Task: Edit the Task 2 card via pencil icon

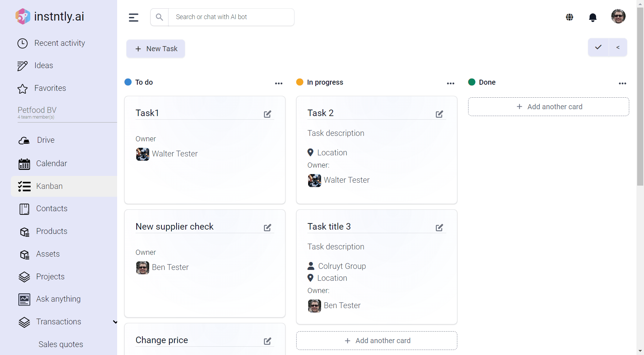Action: pos(439,114)
